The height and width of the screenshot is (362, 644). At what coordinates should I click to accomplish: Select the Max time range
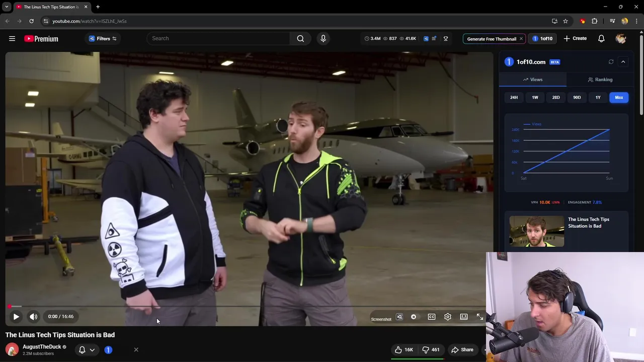pyautogui.click(x=619, y=98)
